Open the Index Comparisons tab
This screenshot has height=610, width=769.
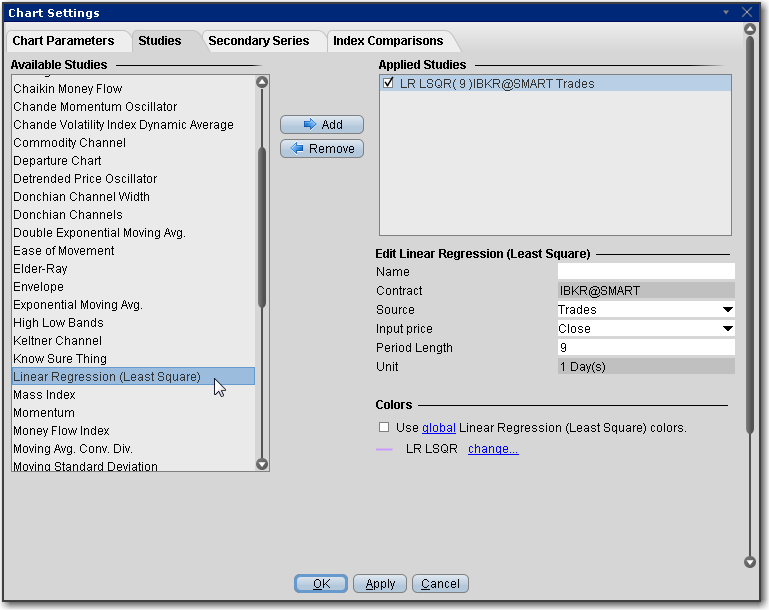[x=388, y=41]
